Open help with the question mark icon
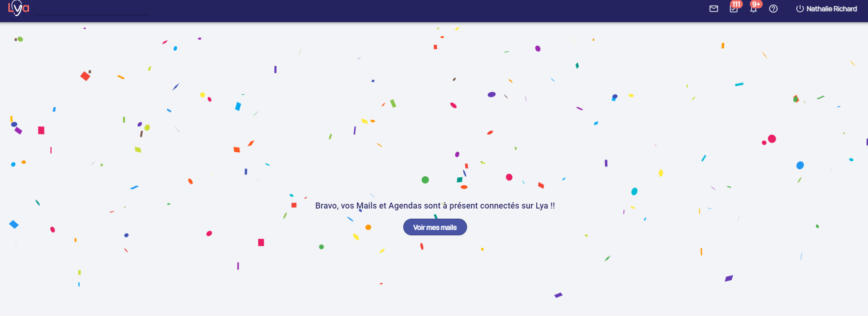The height and width of the screenshot is (316, 868). pos(773,9)
